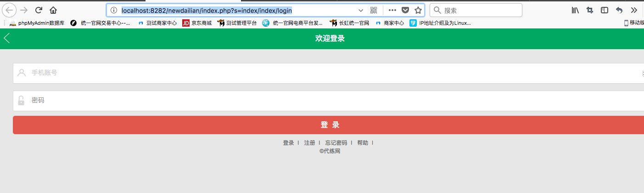
Task: Click the 登录 footer link
Action: click(288, 143)
